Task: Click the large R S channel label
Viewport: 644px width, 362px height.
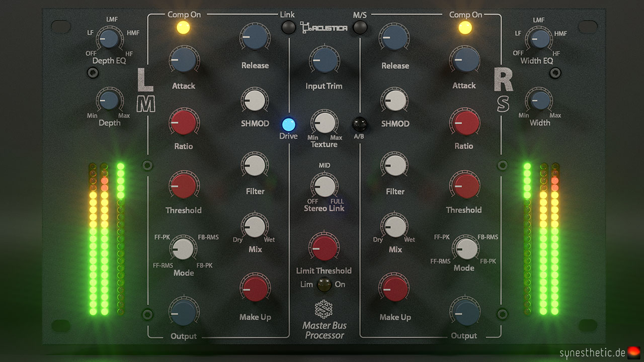Action: click(x=503, y=89)
